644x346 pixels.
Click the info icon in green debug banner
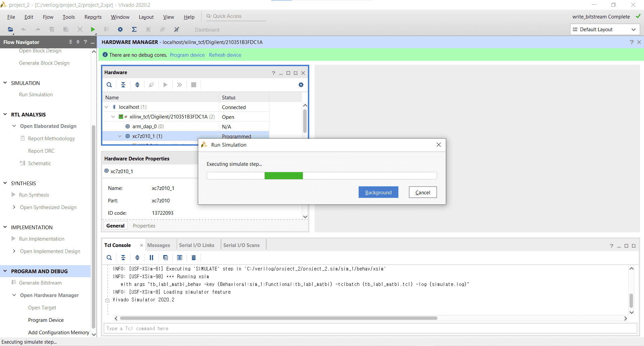pos(105,55)
